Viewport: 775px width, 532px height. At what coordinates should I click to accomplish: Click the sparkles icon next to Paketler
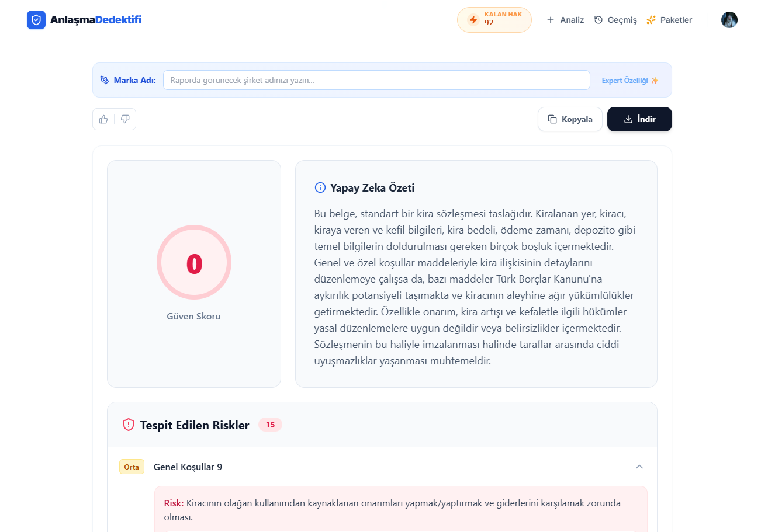(650, 19)
